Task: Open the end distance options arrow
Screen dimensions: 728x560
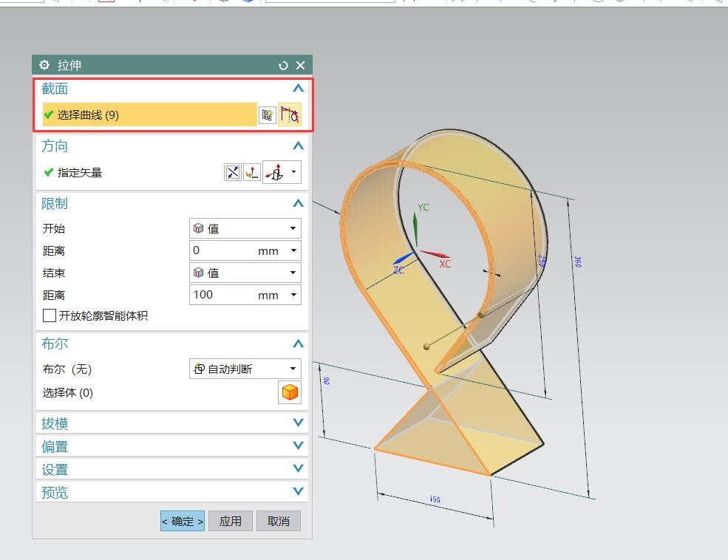Action: [294, 295]
